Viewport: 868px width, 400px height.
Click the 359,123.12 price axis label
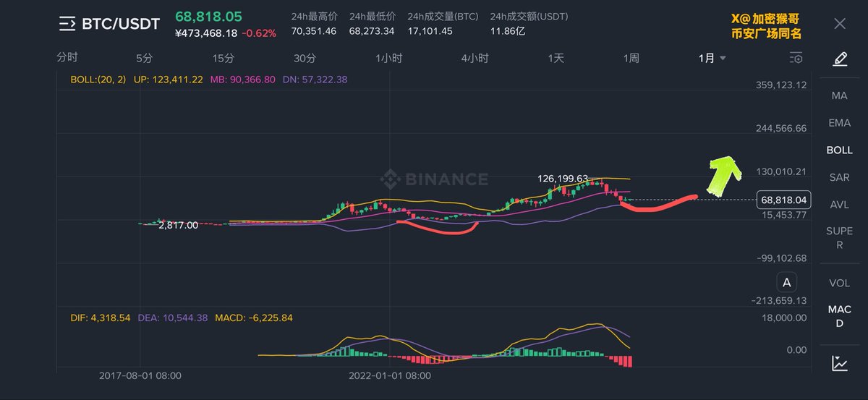click(x=780, y=85)
